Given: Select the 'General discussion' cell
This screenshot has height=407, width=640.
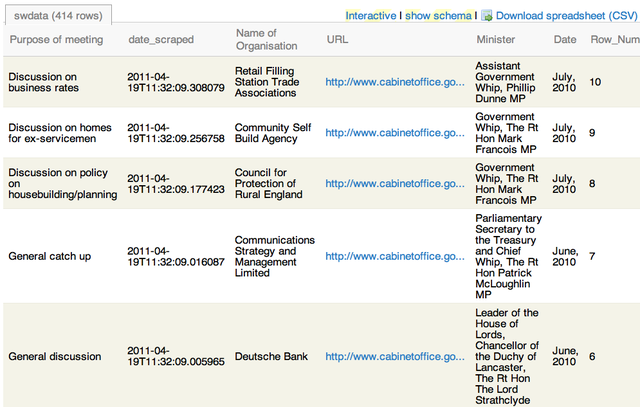Looking at the screenshot, I should pos(55,356).
